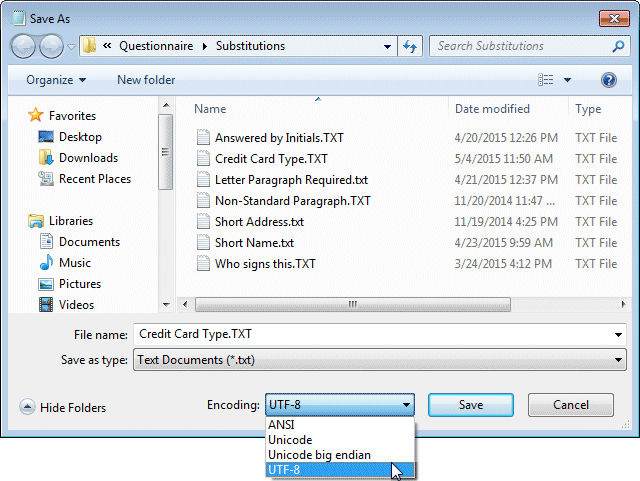Click the navigation pane vertical scrollbar thumb
The image size is (640, 481).
[x=166, y=152]
